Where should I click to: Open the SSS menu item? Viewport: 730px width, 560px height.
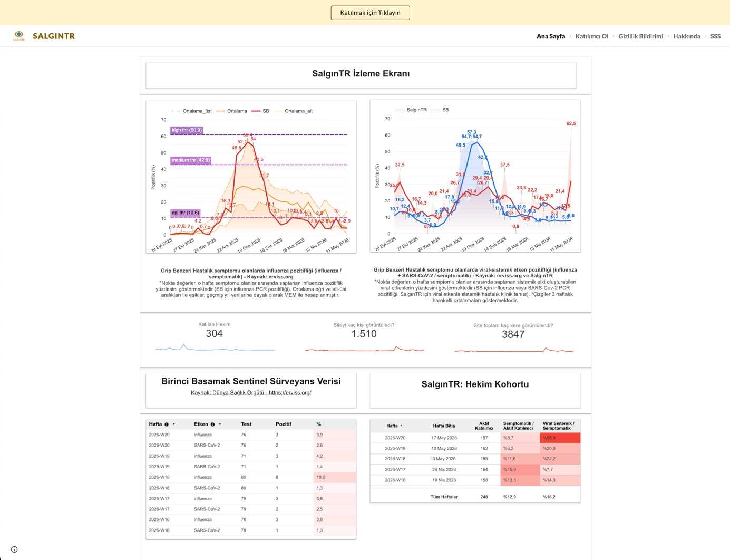click(x=715, y=36)
